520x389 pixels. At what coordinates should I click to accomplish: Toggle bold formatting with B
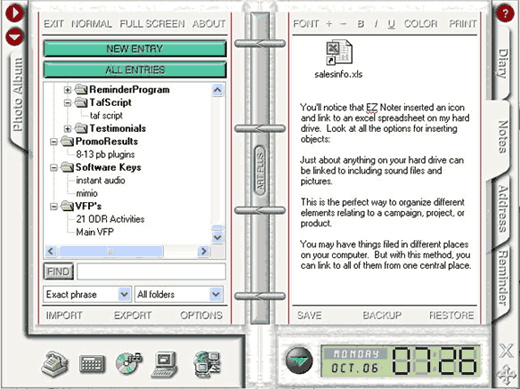coord(360,24)
